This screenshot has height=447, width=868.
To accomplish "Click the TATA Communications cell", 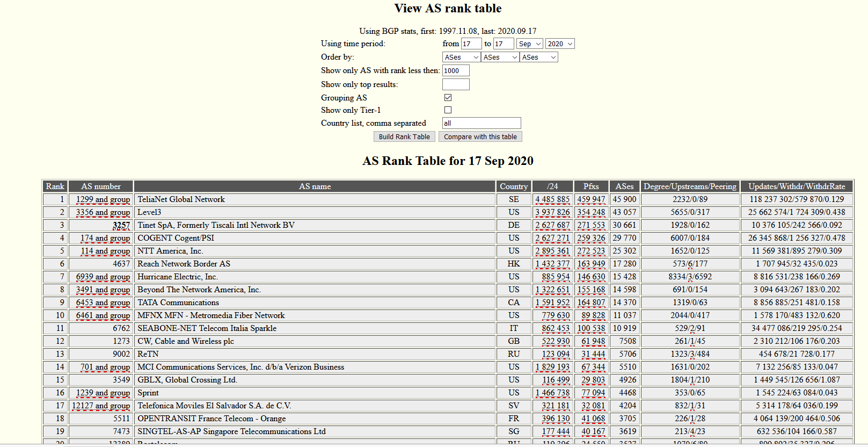I will pos(315,302).
